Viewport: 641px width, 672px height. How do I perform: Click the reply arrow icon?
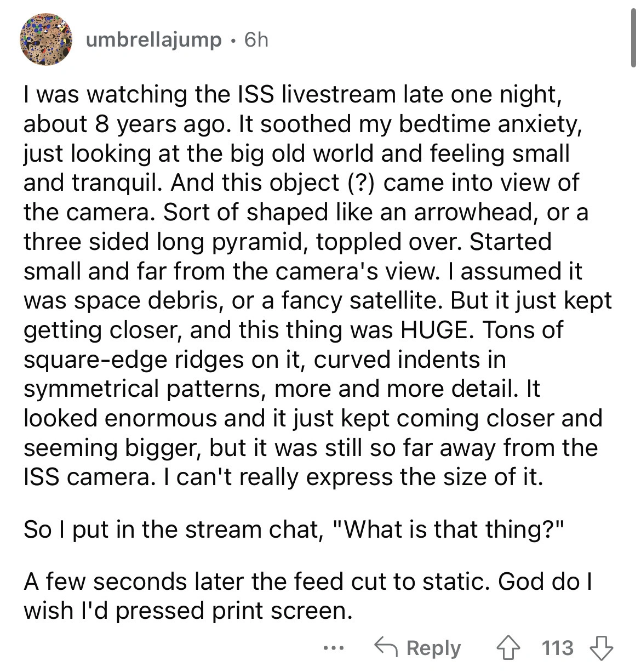click(386, 648)
